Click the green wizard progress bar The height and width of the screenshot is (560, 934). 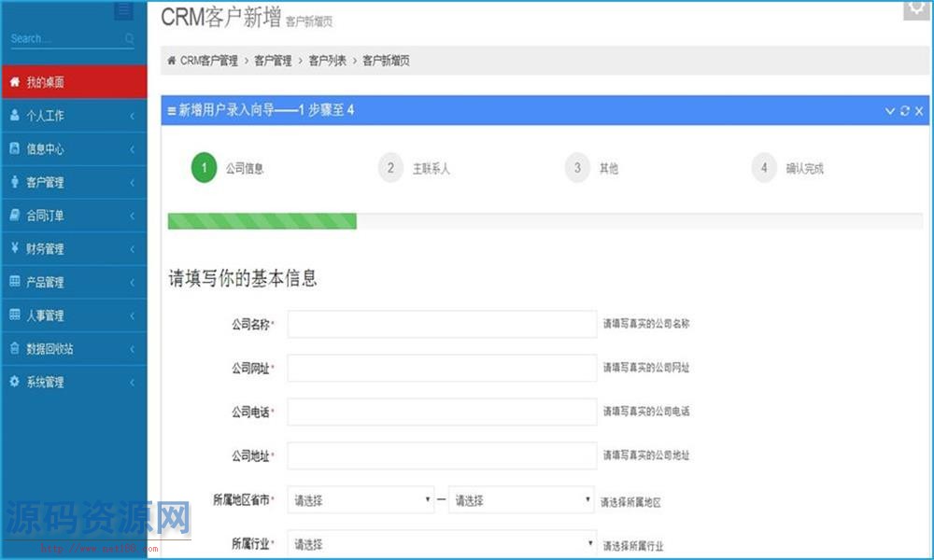(262, 221)
